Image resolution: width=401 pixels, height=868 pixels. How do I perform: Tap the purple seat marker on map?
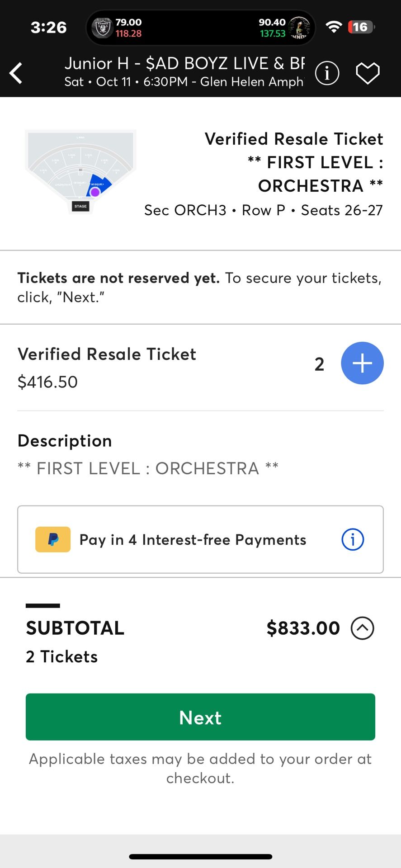click(95, 192)
